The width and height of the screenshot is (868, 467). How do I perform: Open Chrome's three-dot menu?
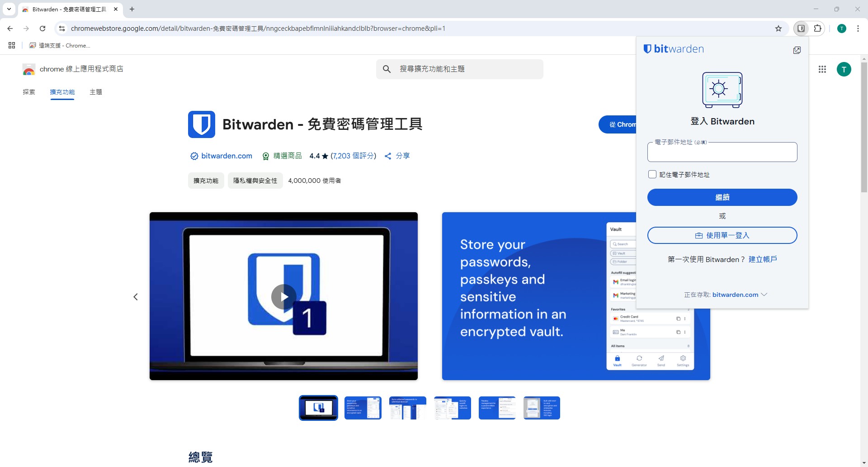tap(858, 28)
